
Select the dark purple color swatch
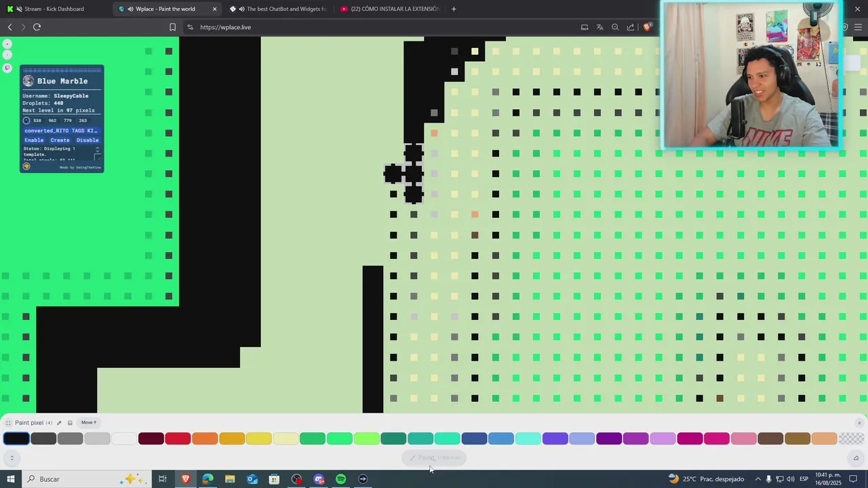coord(609,439)
